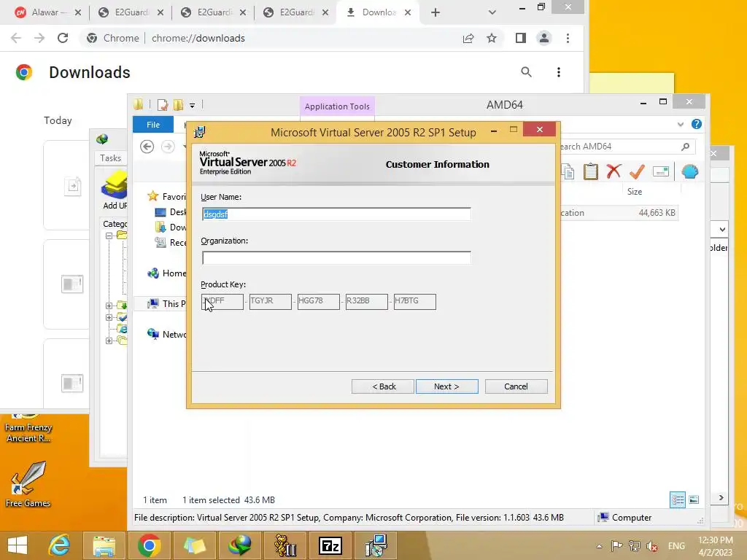Click the new folder icon in Explorer title bar
This screenshot has height=560, width=747.
pyautogui.click(x=178, y=105)
